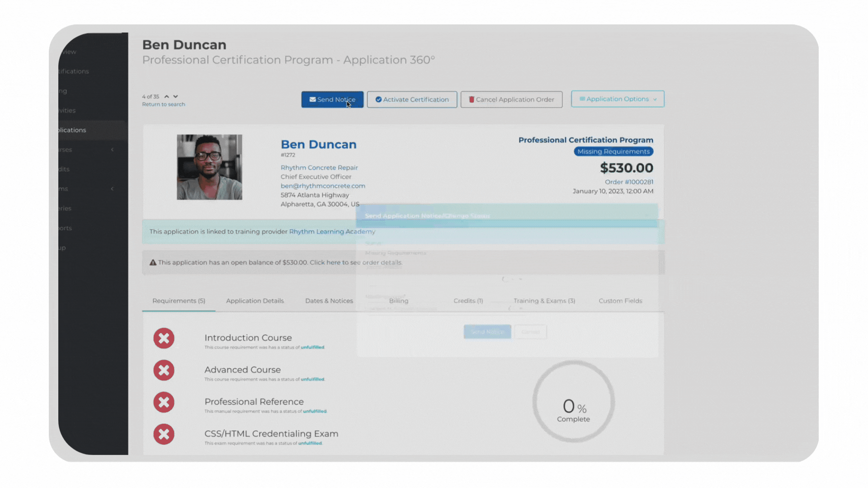Open Certifications item in the sidebar
Viewport: 868px width, 488px height.
[x=74, y=71]
